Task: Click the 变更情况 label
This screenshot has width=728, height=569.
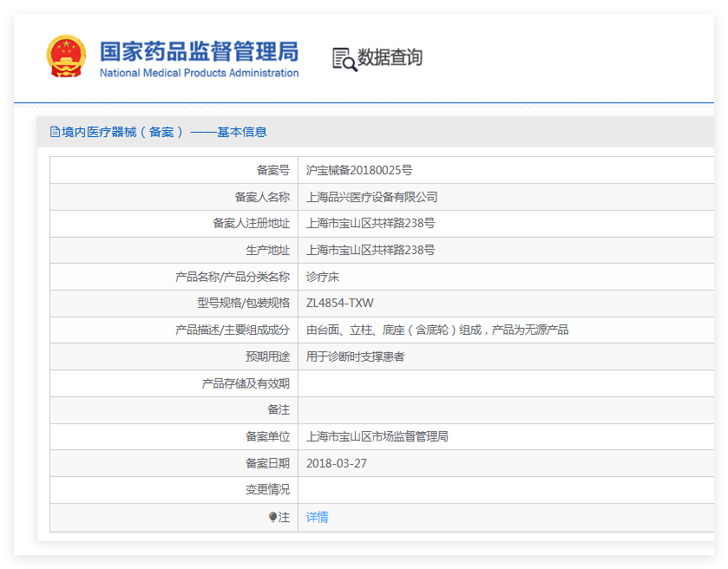Action: pyautogui.click(x=267, y=490)
